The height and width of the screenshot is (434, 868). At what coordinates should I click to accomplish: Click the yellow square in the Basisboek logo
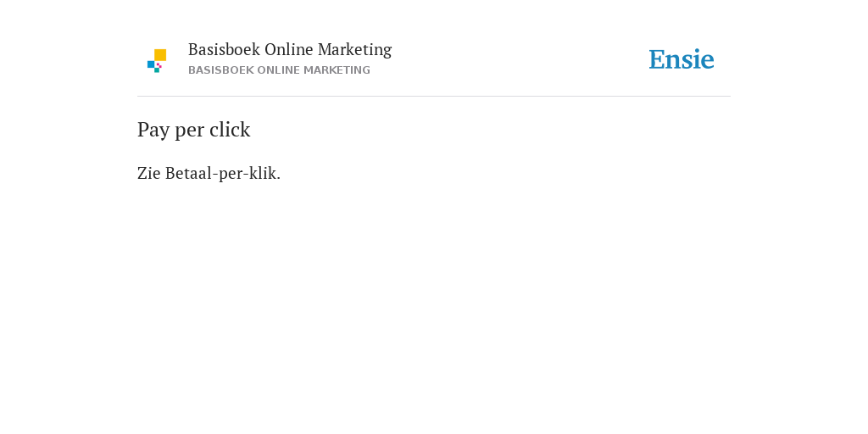pyautogui.click(x=160, y=55)
